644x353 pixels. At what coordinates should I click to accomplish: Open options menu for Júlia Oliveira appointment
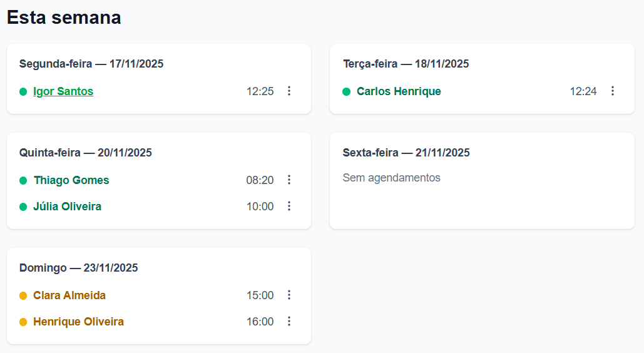(289, 207)
